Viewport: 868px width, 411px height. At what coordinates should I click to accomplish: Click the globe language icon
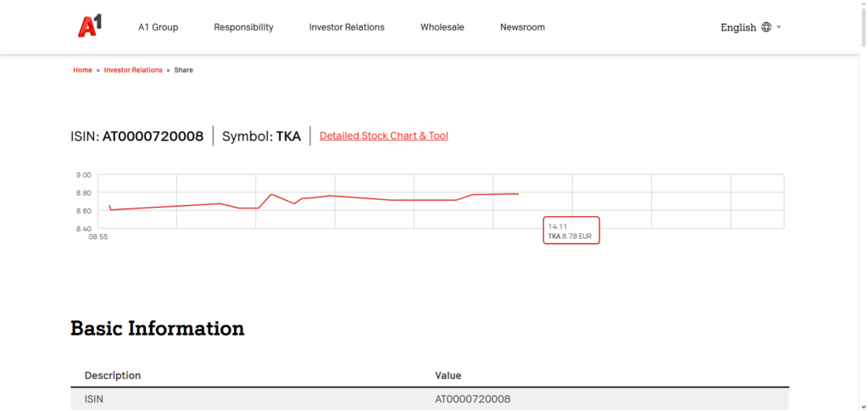point(766,27)
